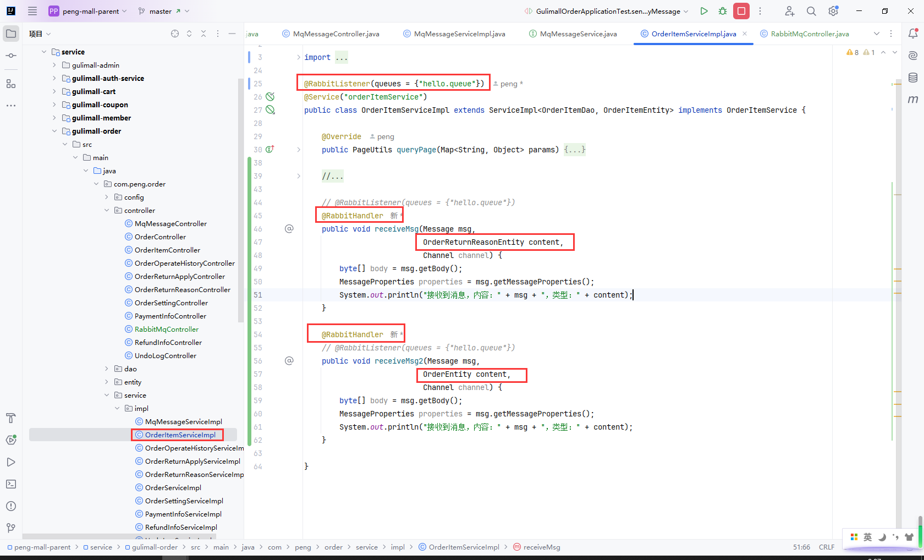Open the Build hammer tool window

tap(11, 418)
